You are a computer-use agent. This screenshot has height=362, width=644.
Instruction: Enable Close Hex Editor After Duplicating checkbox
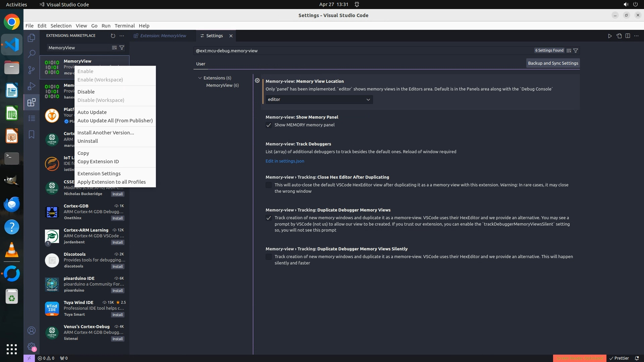tap(269, 185)
